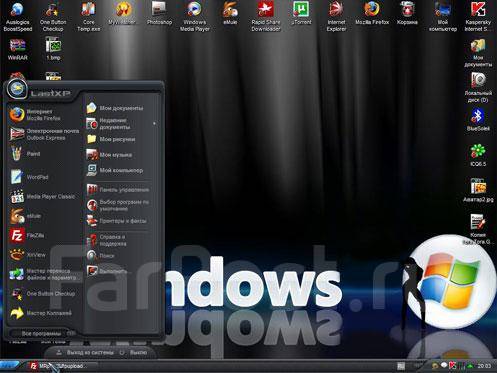Open Photoshop desktop shortcut

[159, 14]
